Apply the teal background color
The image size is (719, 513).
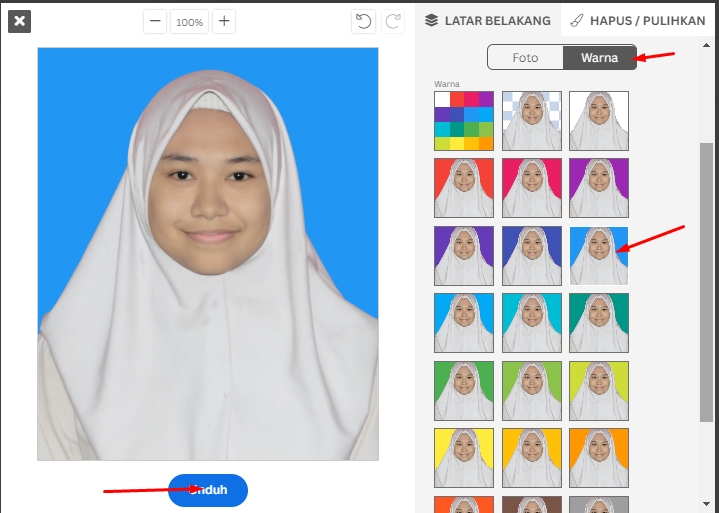point(599,323)
